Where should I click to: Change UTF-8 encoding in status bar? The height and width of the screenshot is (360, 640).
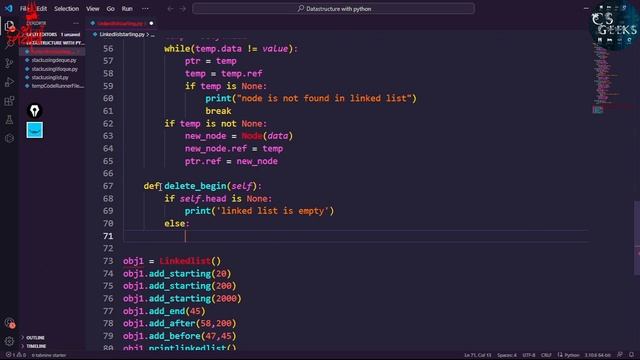(529, 355)
